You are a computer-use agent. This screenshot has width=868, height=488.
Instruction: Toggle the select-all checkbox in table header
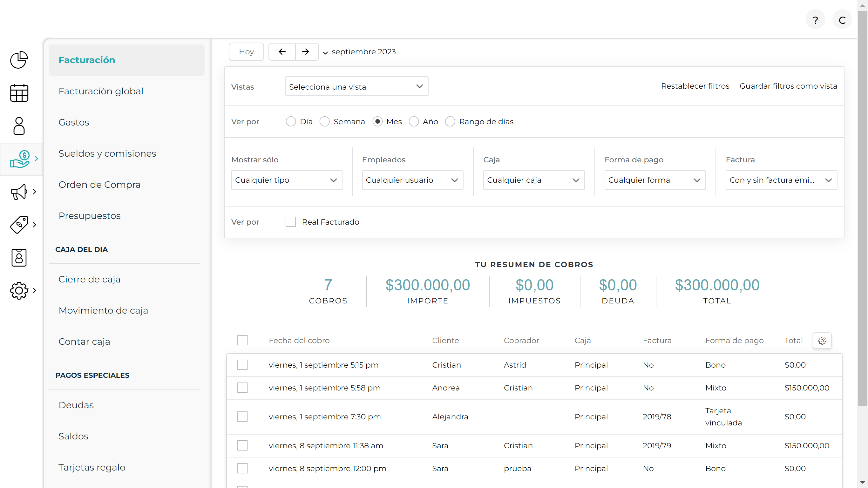pyautogui.click(x=242, y=340)
